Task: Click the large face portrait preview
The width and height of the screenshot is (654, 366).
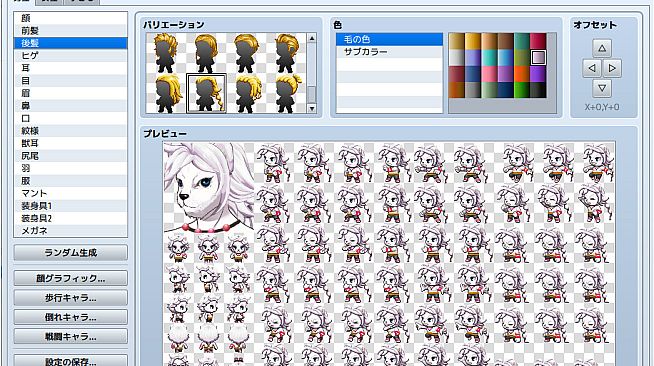Action: pos(209,187)
